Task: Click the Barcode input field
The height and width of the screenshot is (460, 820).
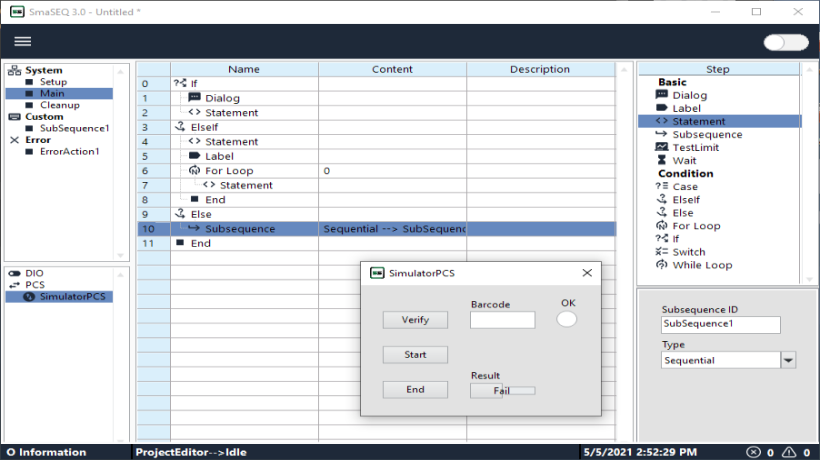Action: [503, 320]
